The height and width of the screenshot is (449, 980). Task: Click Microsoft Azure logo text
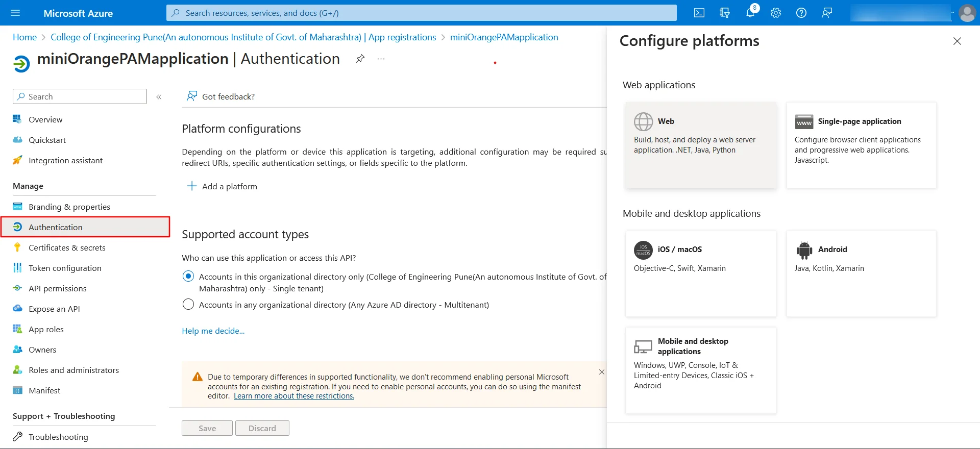pos(78,13)
